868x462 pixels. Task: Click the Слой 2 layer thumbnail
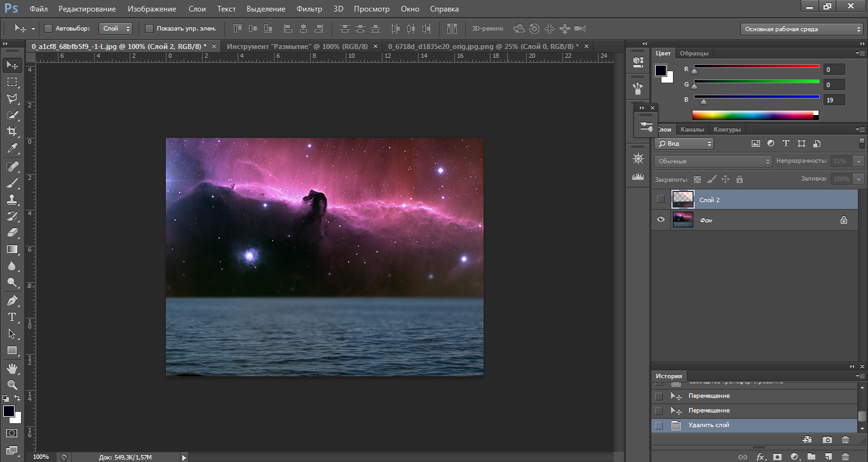[x=682, y=200]
